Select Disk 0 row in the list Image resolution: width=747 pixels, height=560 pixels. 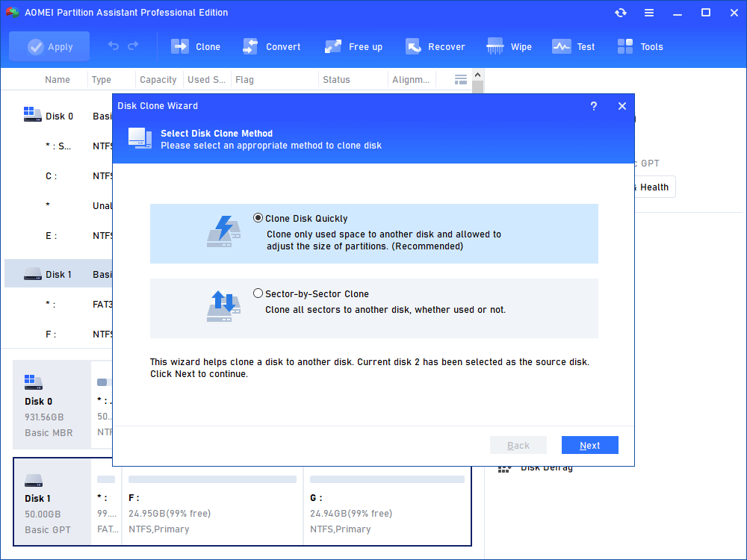(x=58, y=116)
